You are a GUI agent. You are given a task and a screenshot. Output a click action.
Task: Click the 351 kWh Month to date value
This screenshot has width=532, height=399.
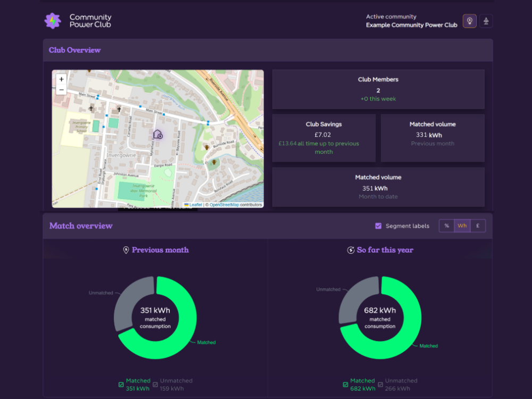pyautogui.click(x=375, y=188)
